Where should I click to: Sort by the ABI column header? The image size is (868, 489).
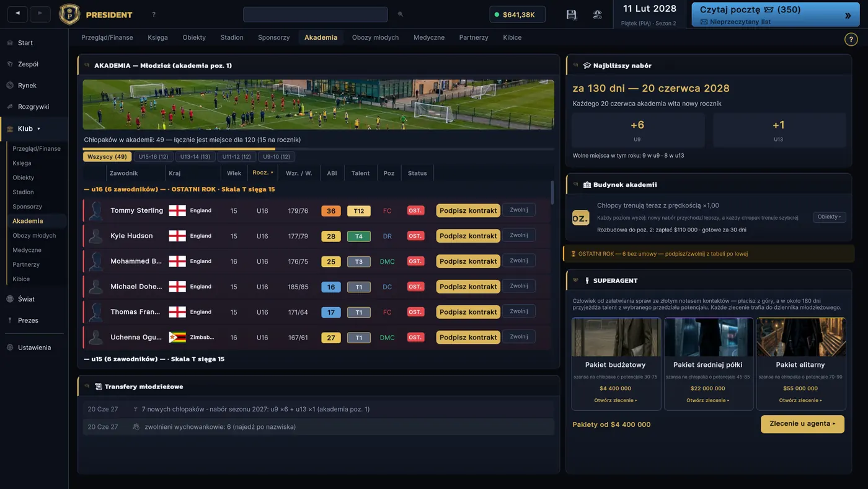(332, 173)
